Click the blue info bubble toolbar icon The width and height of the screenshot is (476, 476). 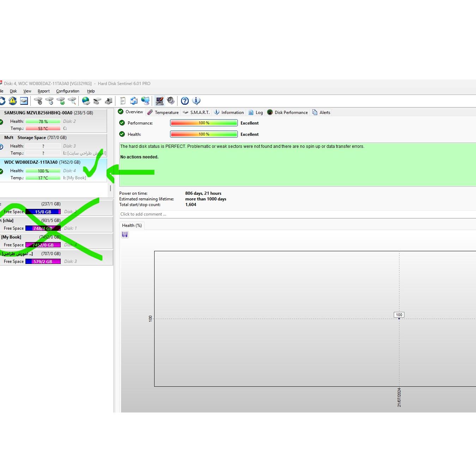click(196, 101)
